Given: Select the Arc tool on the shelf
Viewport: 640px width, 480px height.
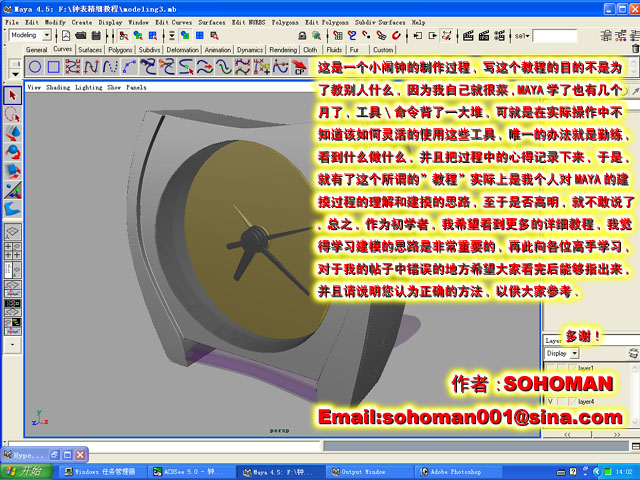Looking at the screenshot, I should tap(129, 67).
